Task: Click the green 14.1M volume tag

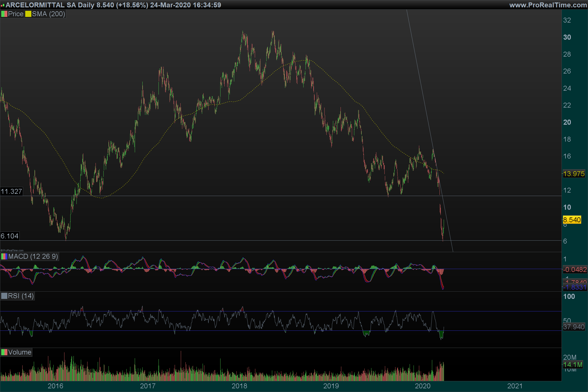Action: (573, 365)
